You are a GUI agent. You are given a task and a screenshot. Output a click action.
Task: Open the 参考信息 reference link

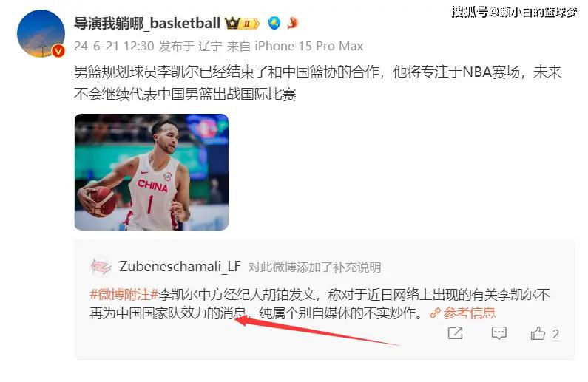click(469, 313)
